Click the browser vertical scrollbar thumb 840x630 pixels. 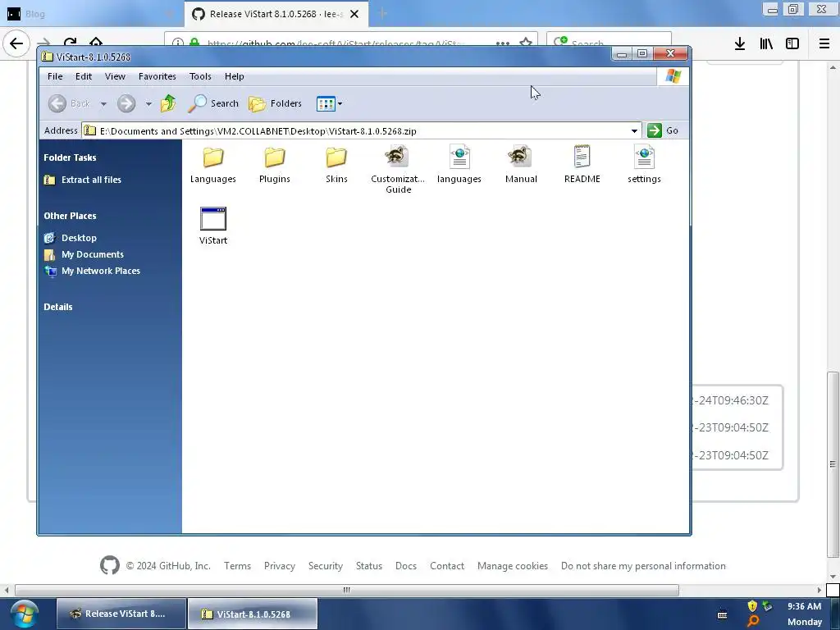coord(833,464)
